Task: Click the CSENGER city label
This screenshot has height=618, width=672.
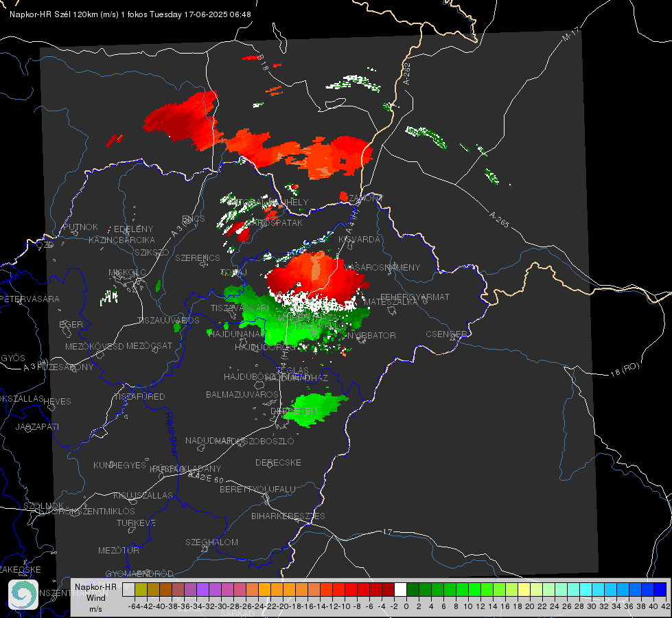Action: [446, 334]
